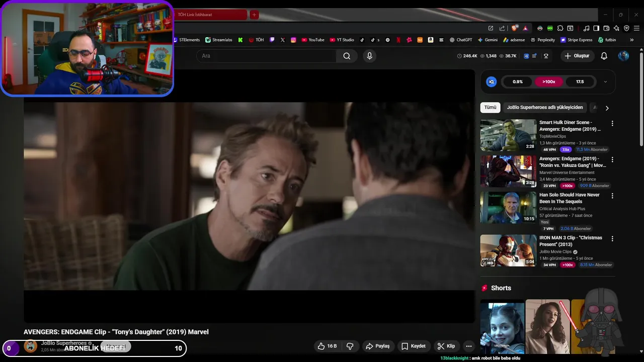Open Ronin vs. Yakuza Gang video title
644x362 pixels.
(573, 162)
